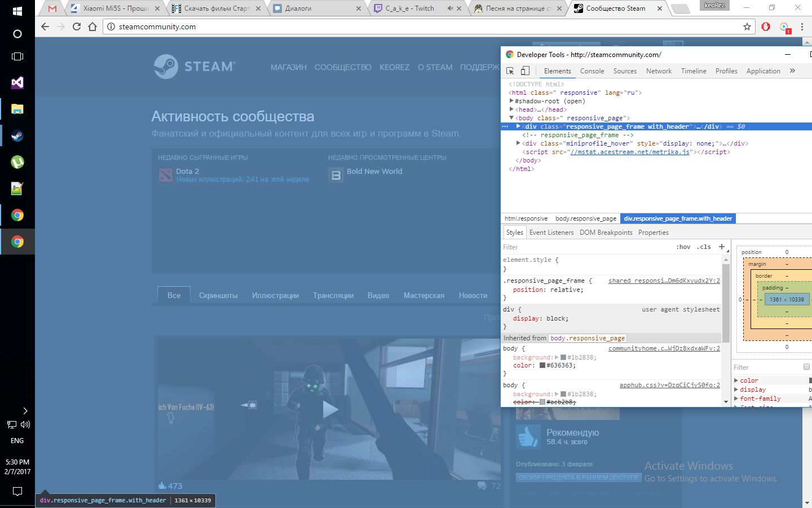This screenshot has height=508, width=812.
Task: Select html.responsive in the DOM breadcrumb
Action: 526,218
